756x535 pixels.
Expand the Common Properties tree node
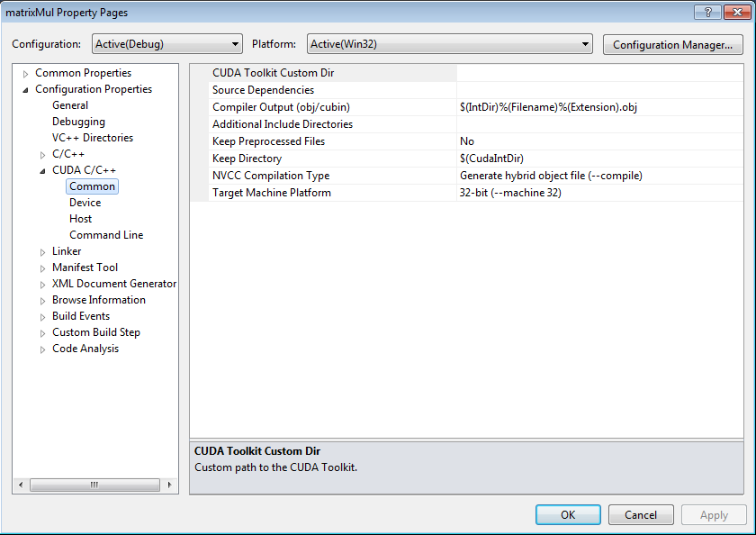(23, 73)
